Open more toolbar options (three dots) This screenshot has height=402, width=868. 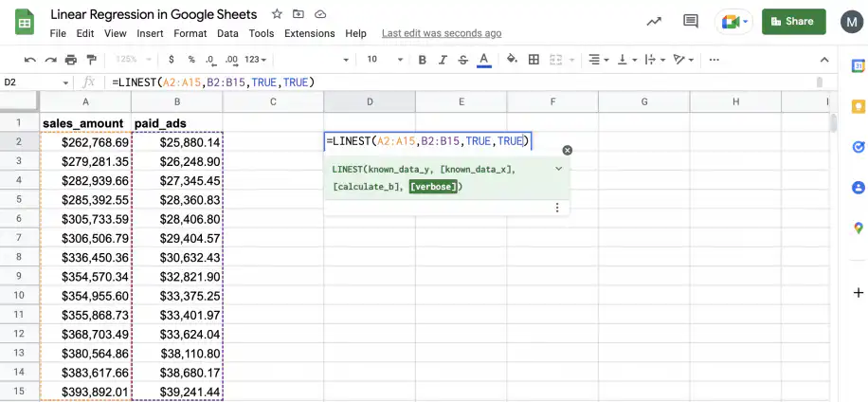[x=714, y=59]
